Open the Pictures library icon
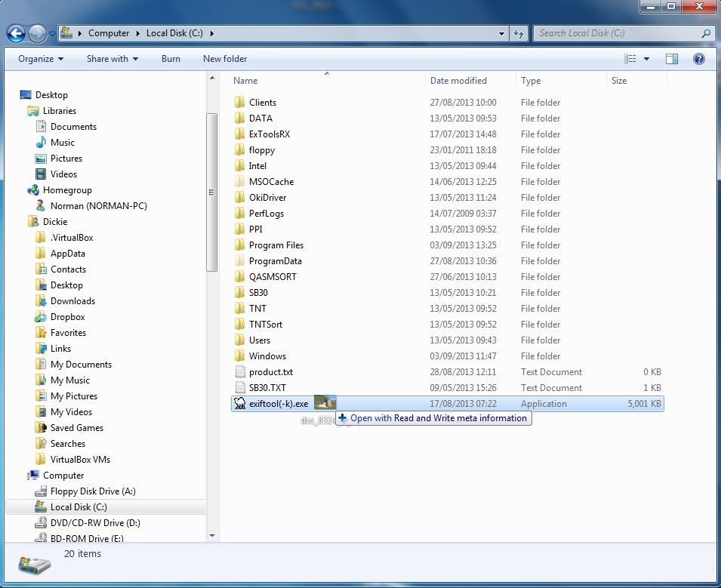 click(x=41, y=159)
